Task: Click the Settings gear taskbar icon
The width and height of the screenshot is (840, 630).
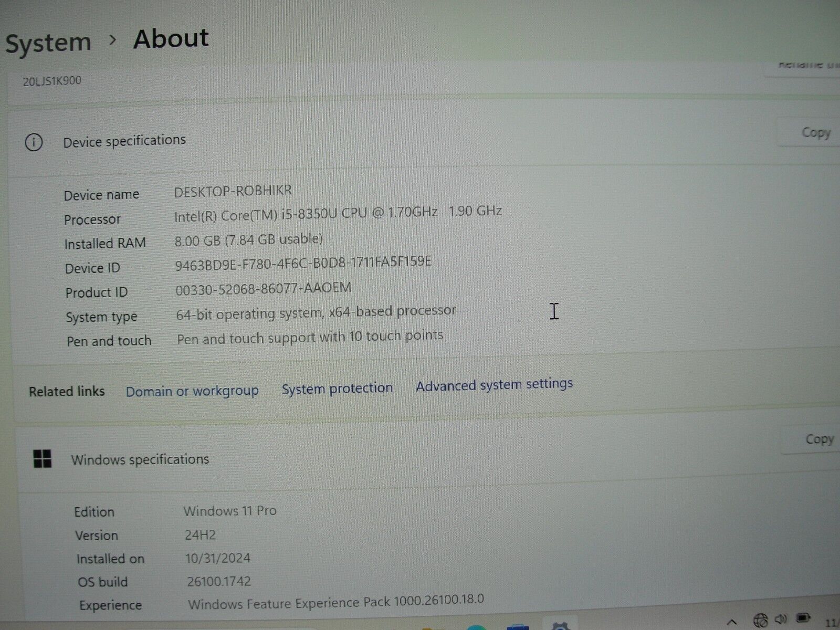Action: pyautogui.click(x=561, y=626)
